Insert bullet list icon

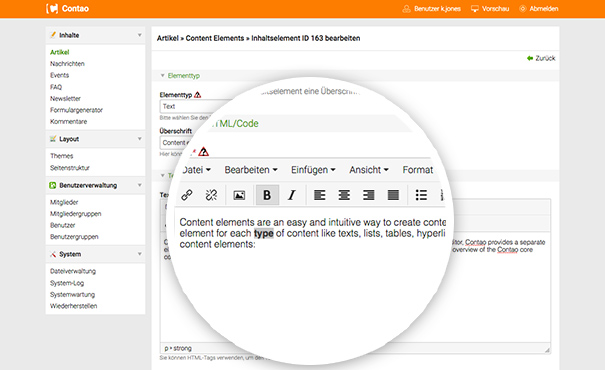tap(421, 195)
